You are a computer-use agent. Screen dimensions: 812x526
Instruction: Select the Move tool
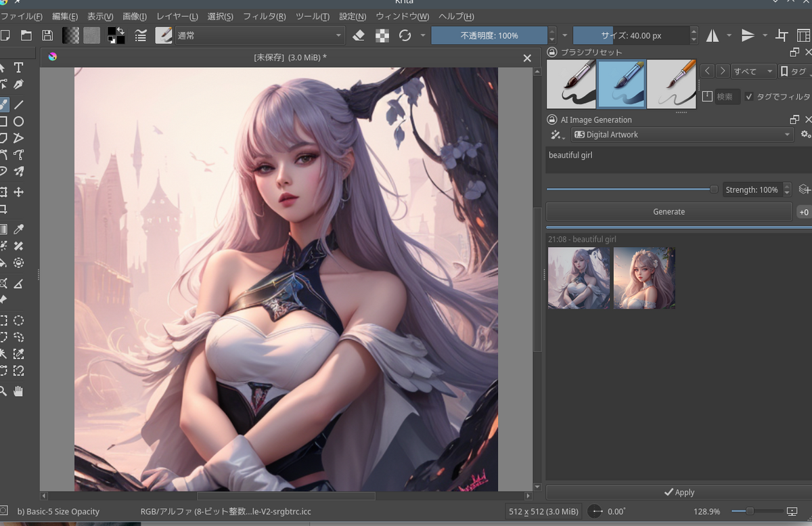(x=19, y=192)
